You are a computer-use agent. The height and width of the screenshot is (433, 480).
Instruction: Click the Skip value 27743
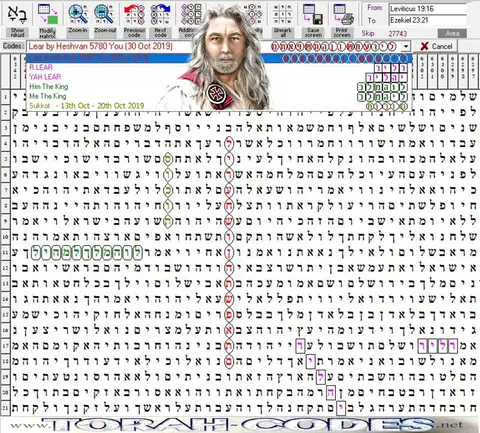click(398, 33)
